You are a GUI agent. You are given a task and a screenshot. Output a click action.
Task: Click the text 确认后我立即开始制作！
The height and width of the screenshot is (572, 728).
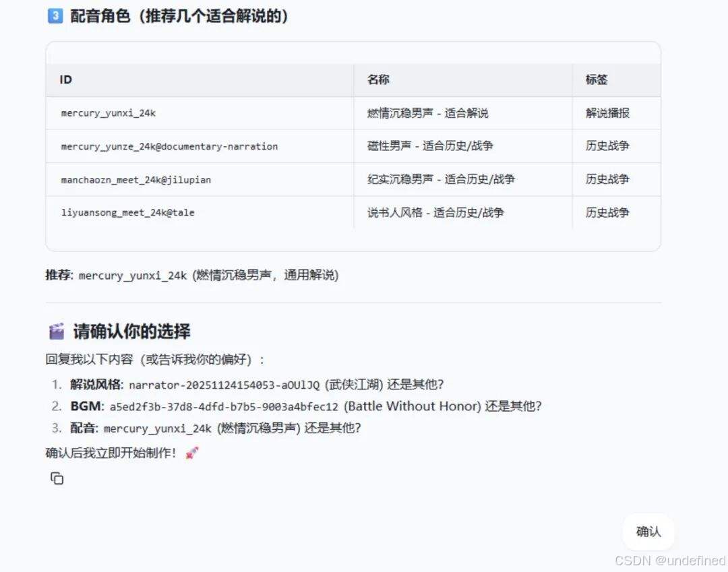tap(111, 453)
